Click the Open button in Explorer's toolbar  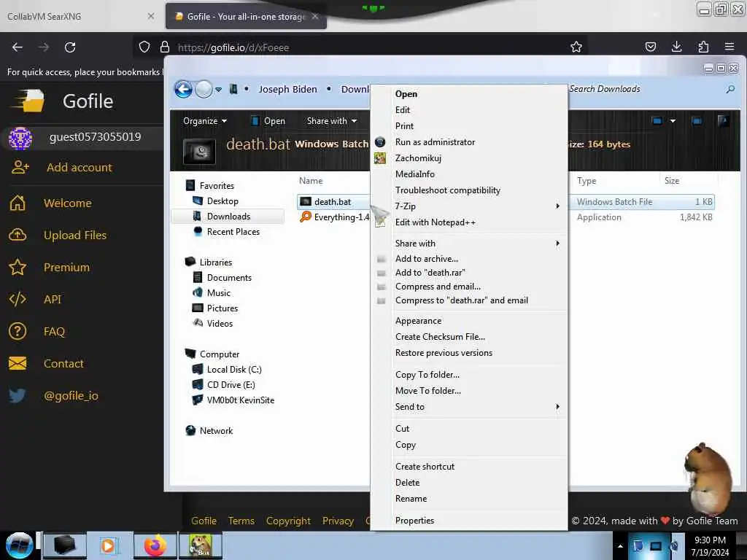click(268, 121)
